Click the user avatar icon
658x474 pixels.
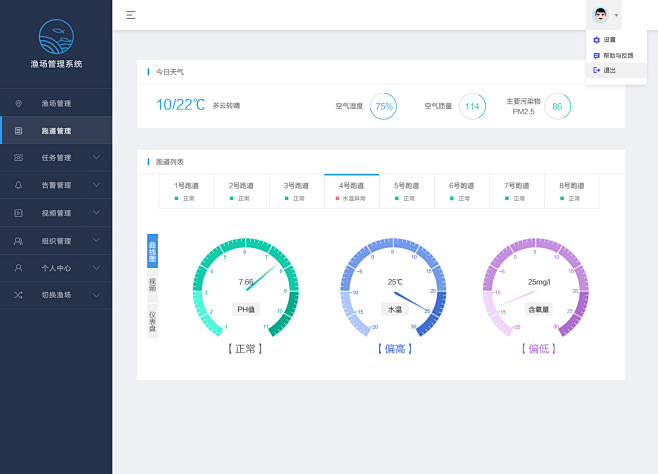pos(600,15)
